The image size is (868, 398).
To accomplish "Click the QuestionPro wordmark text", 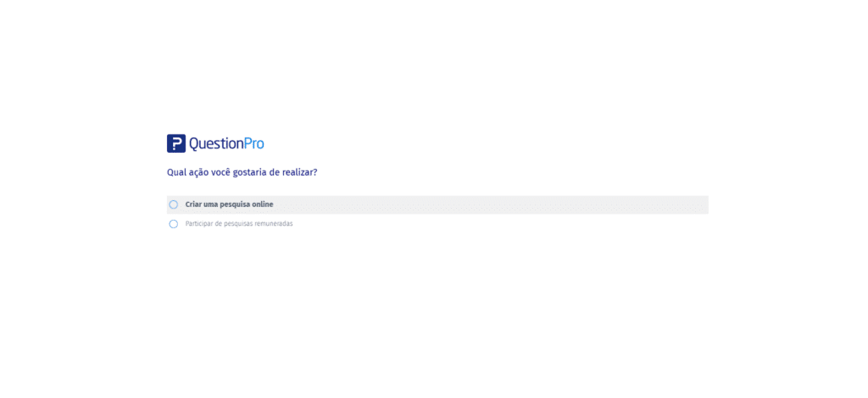I will (x=226, y=144).
